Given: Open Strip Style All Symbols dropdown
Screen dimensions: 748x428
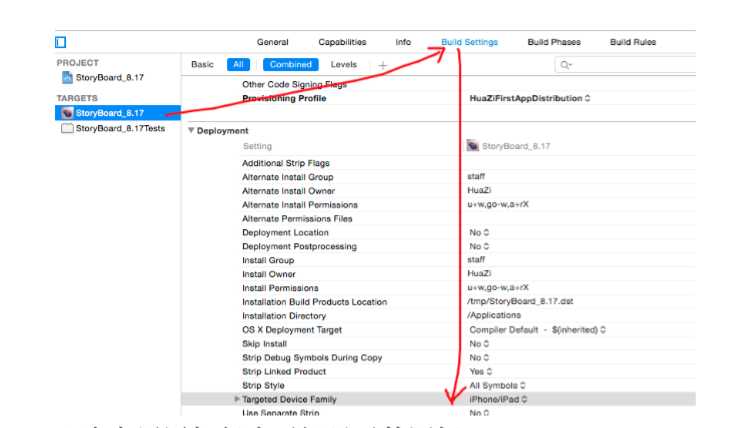Looking at the screenshot, I should (497, 385).
